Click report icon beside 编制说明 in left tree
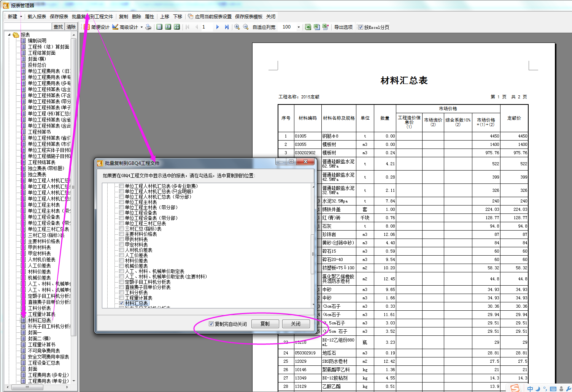Image resolution: width=572 pixels, height=392 pixels. pyautogui.click(x=24, y=41)
